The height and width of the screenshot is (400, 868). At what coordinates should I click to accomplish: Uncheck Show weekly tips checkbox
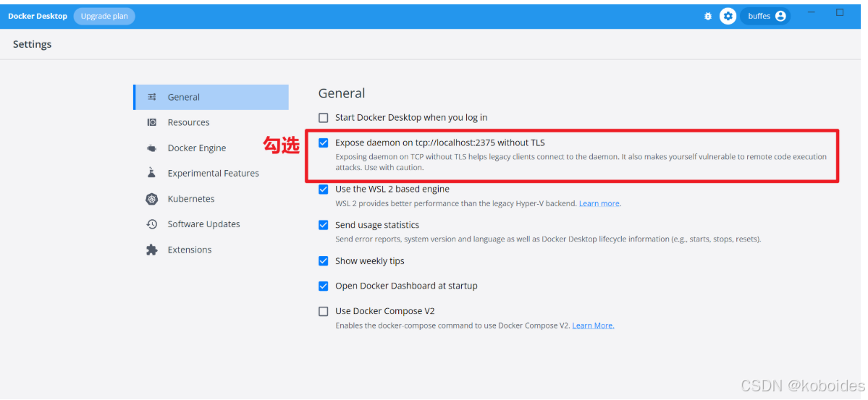pos(324,261)
